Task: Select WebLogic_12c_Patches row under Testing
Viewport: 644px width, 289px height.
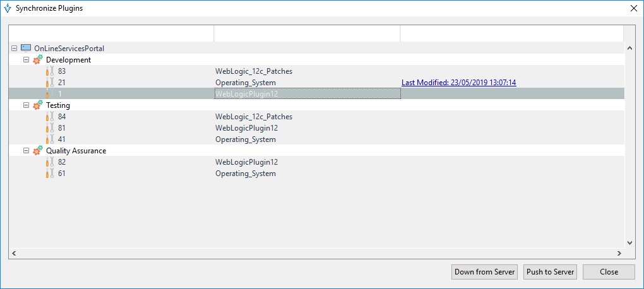Action: click(x=253, y=117)
